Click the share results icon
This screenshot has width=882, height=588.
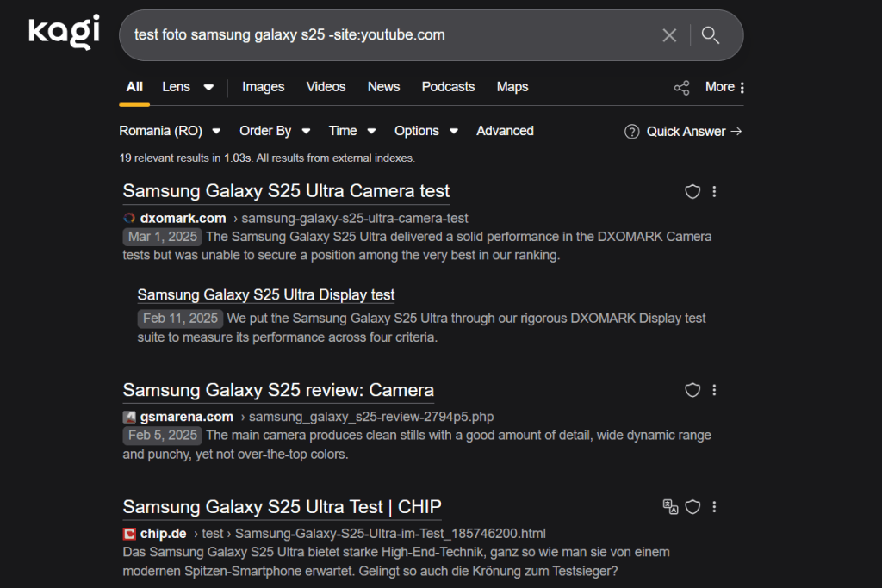682,88
